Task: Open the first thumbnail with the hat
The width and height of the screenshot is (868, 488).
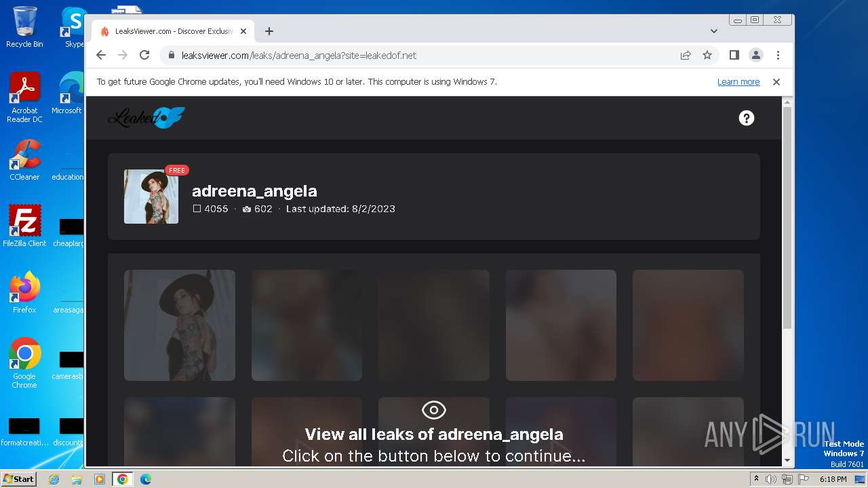Action: click(x=180, y=325)
